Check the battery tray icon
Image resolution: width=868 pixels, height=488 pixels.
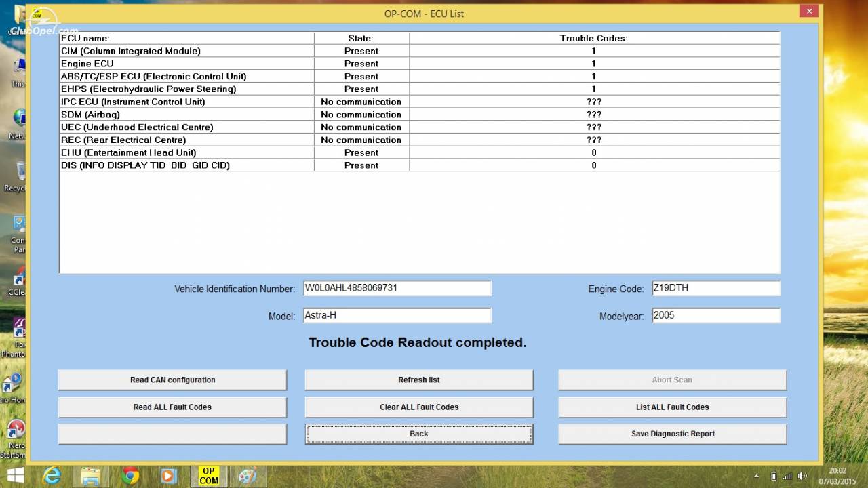click(774, 476)
